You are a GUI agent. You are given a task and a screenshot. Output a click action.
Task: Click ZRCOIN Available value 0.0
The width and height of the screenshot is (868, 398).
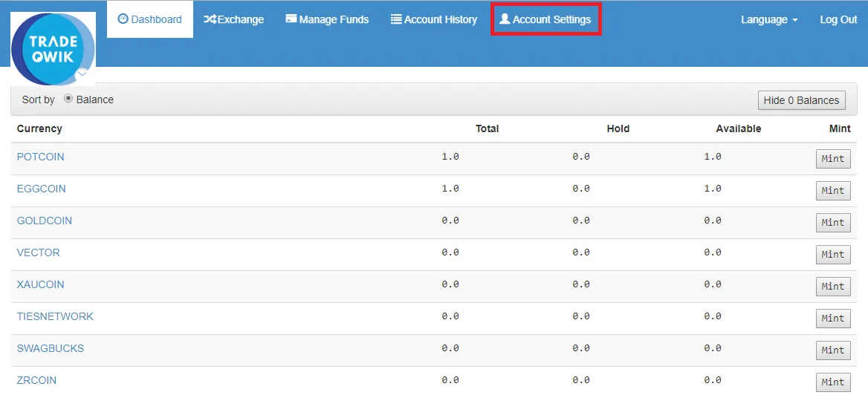(x=713, y=381)
